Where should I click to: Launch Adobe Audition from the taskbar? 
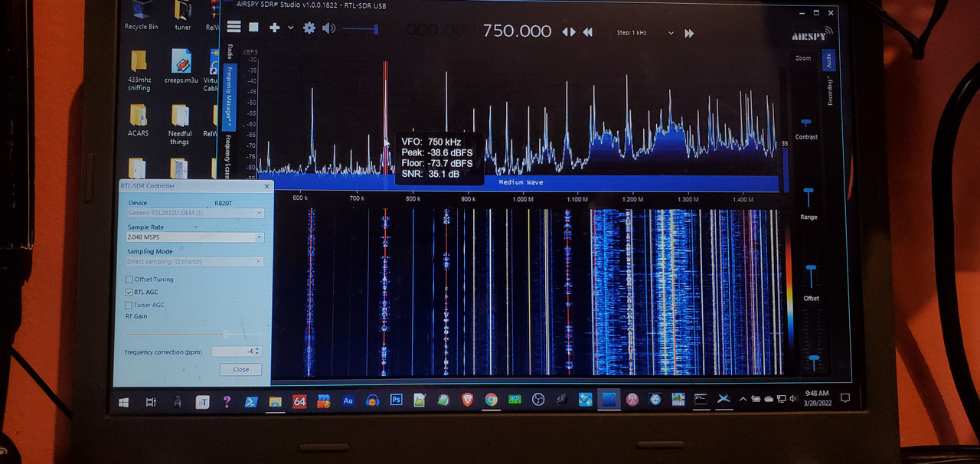coord(348,400)
